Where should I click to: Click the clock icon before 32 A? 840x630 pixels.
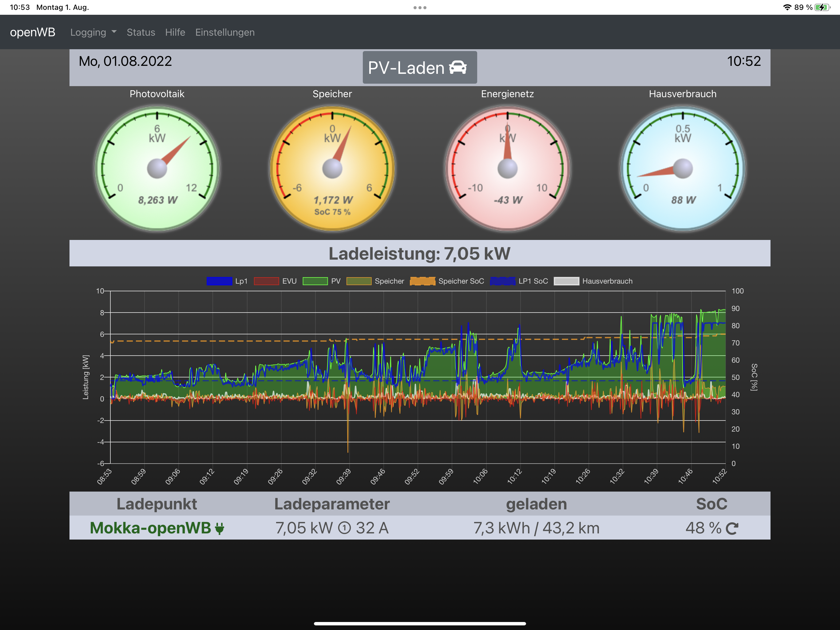click(344, 528)
